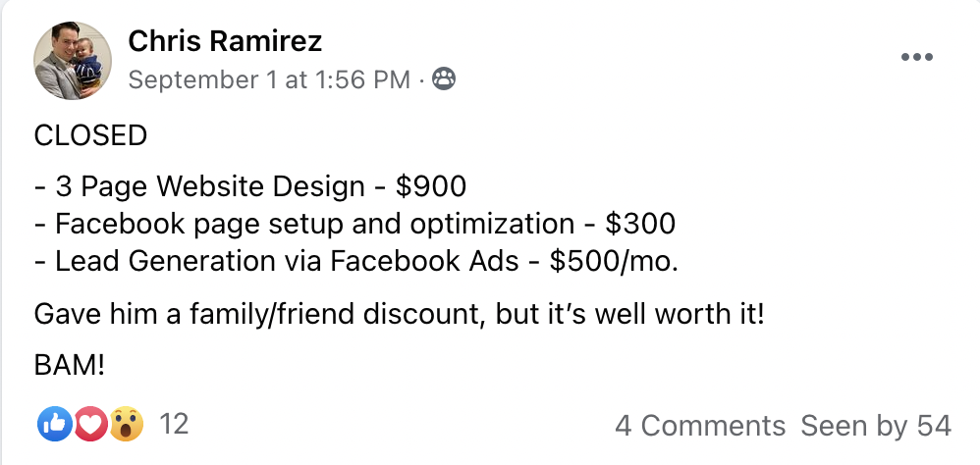This screenshot has width=980, height=465.
Task: Click the September 1 post timestamp
Action: coord(269,80)
